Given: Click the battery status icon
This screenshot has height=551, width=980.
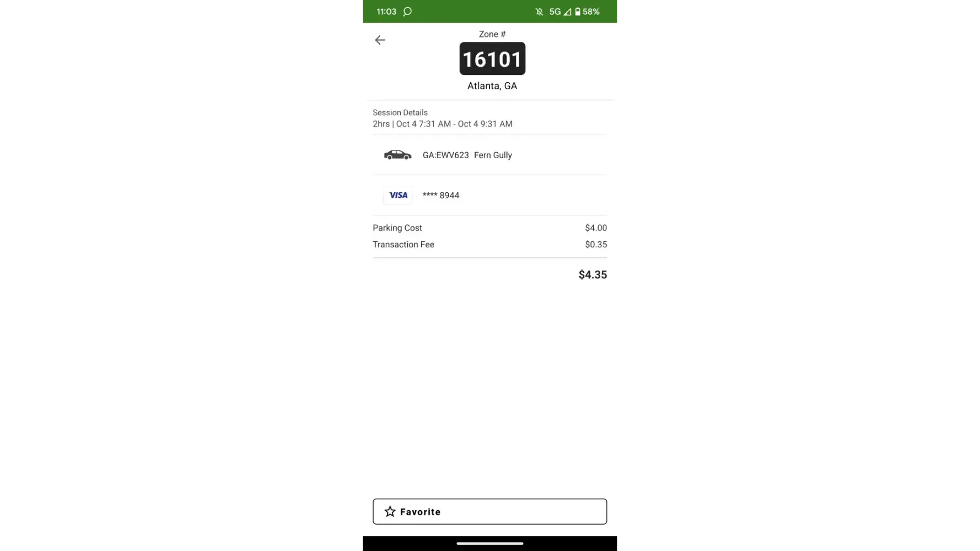Looking at the screenshot, I should 578,12.
